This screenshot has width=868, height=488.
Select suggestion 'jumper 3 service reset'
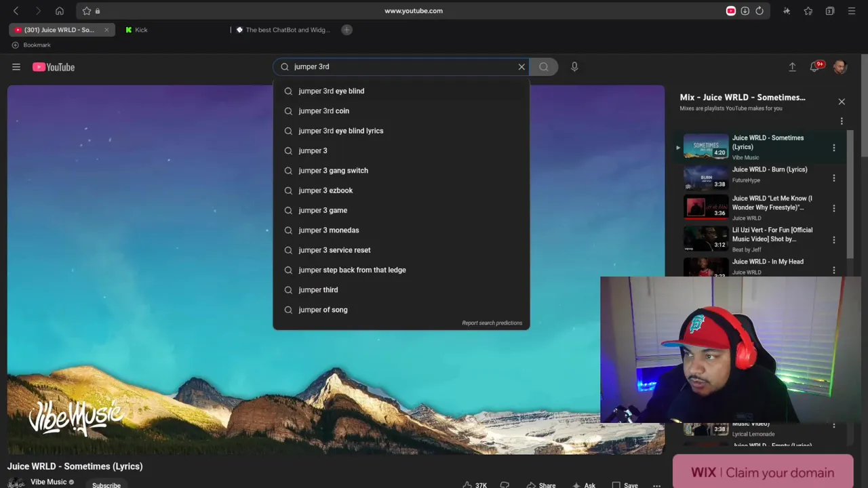point(401,250)
